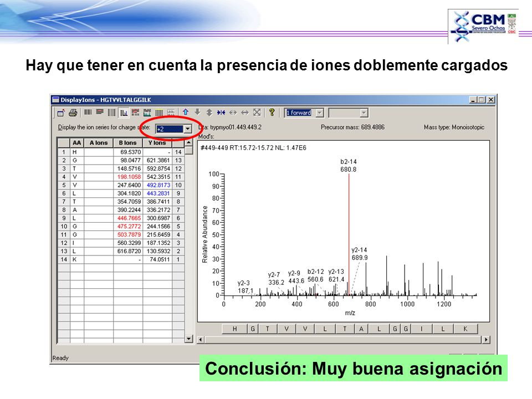Click the 'b2-14 680.8' peak label
This screenshot has width=532, height=399.
(349, 166)
